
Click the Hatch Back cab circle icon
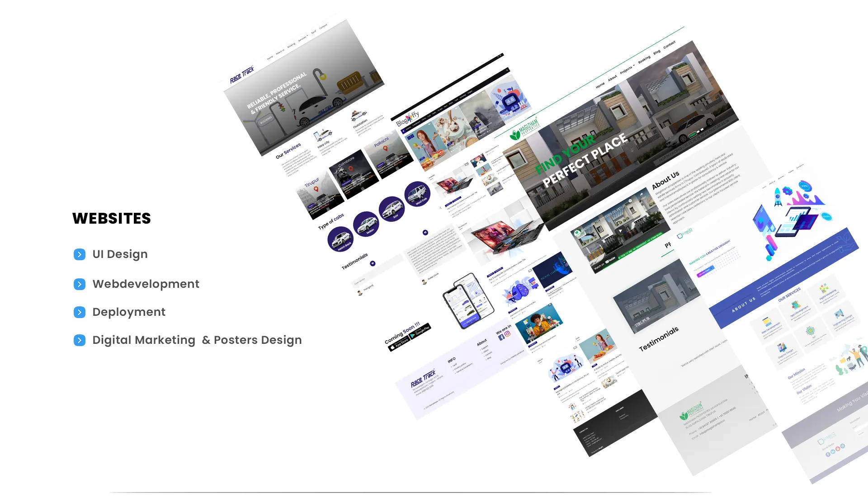[340, 239]
